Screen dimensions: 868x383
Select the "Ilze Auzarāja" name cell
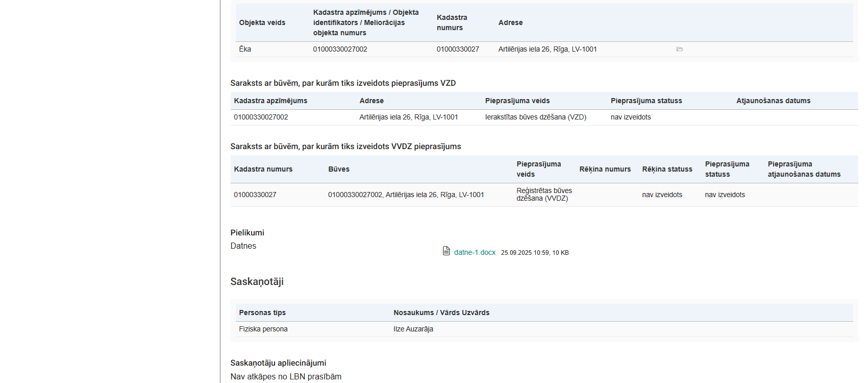[413, 329]
